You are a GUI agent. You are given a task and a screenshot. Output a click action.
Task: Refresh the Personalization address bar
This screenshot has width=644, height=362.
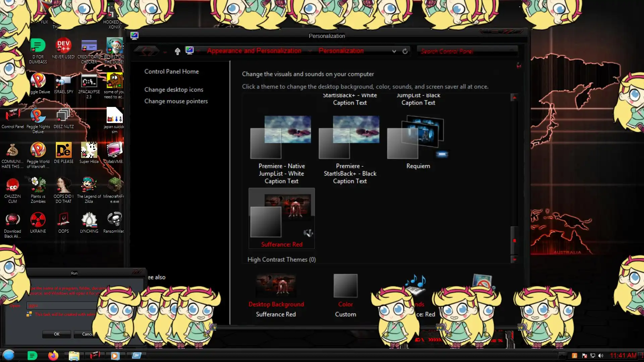[405, 51]
